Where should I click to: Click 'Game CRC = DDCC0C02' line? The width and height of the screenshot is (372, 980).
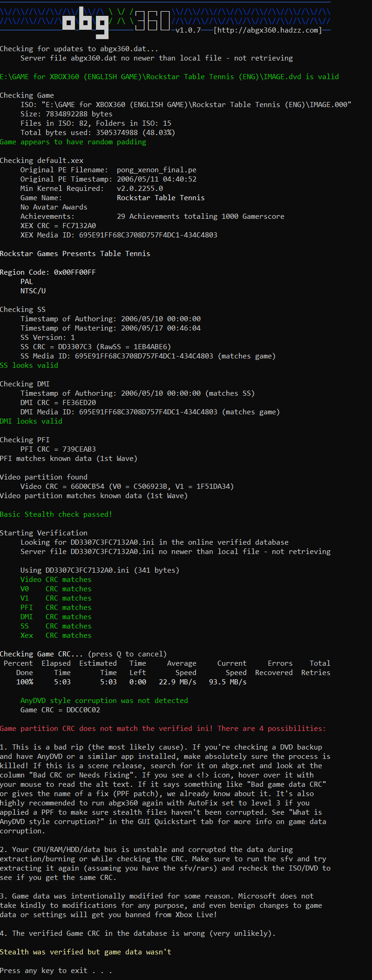60,710
